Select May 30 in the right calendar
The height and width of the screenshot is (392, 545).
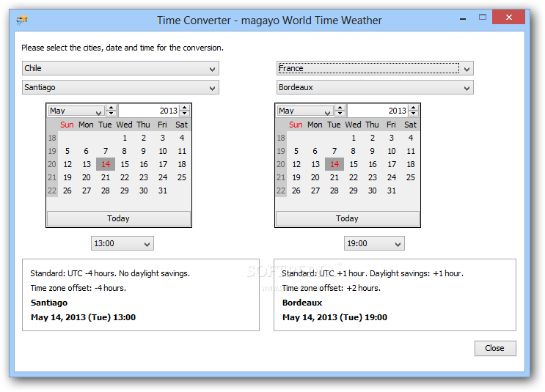coord(372,191)
